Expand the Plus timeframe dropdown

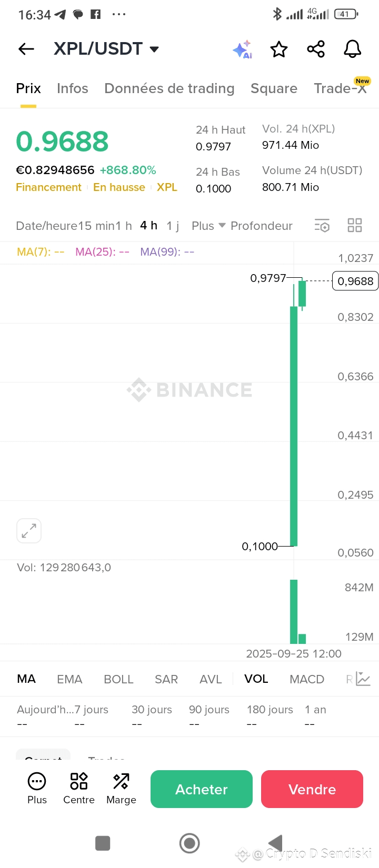pyautogui.click(x=208, y=226)
